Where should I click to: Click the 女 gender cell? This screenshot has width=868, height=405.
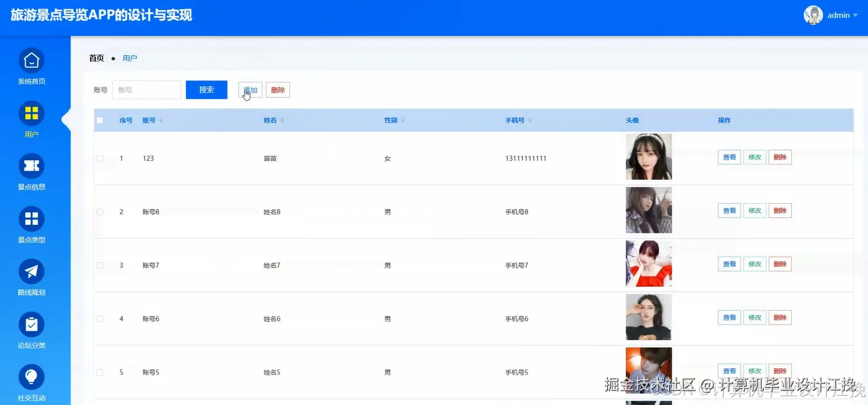tap(388, 158)
